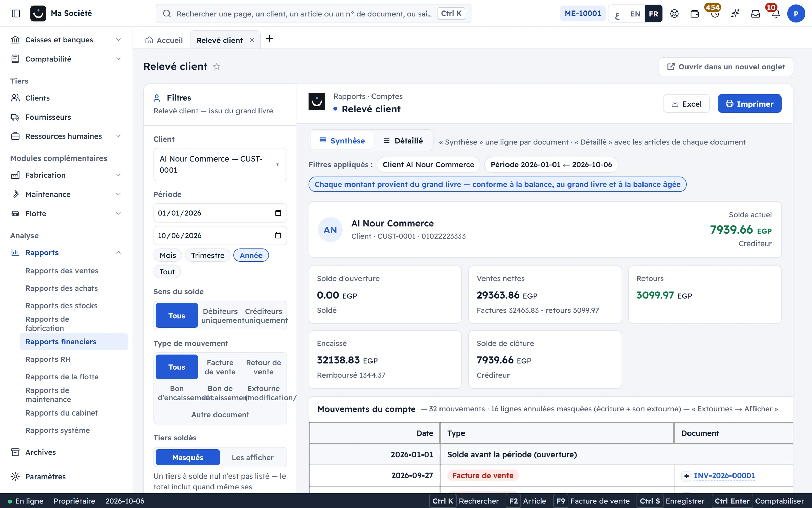
Task: Open the start date calendar picker icon
Action: tap(278, 213)
